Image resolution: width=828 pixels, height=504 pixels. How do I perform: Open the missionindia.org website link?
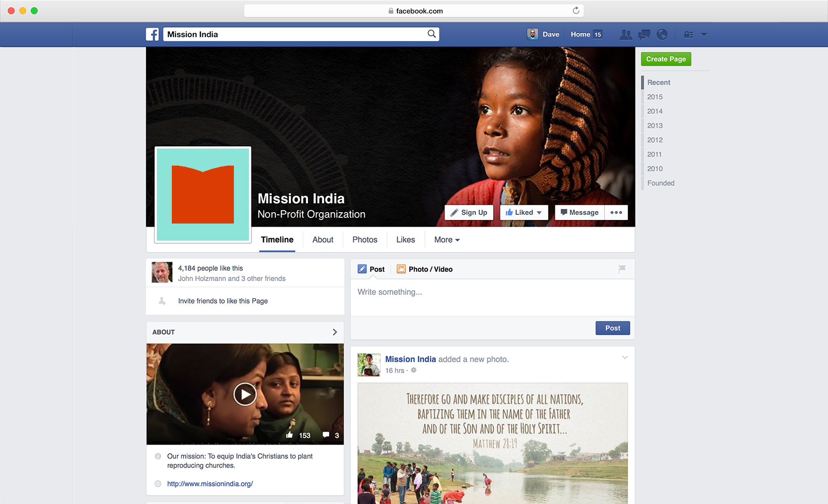210,484
